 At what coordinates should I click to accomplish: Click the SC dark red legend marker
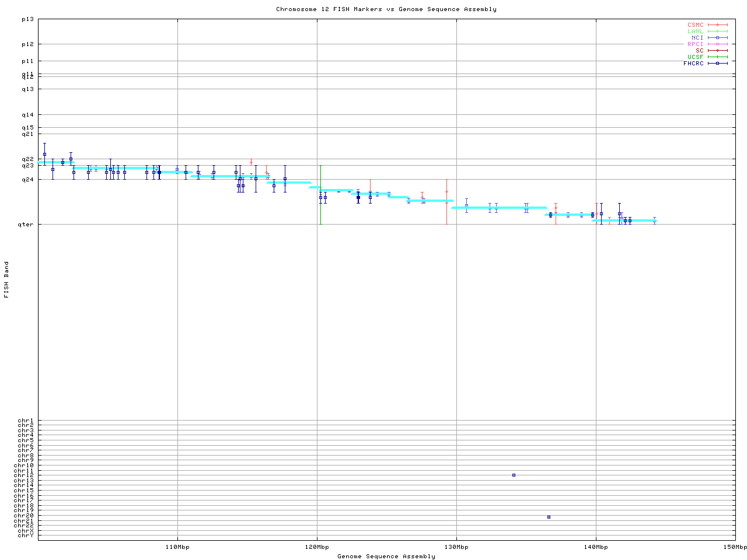pyautogui.click(x=717, y=51)
